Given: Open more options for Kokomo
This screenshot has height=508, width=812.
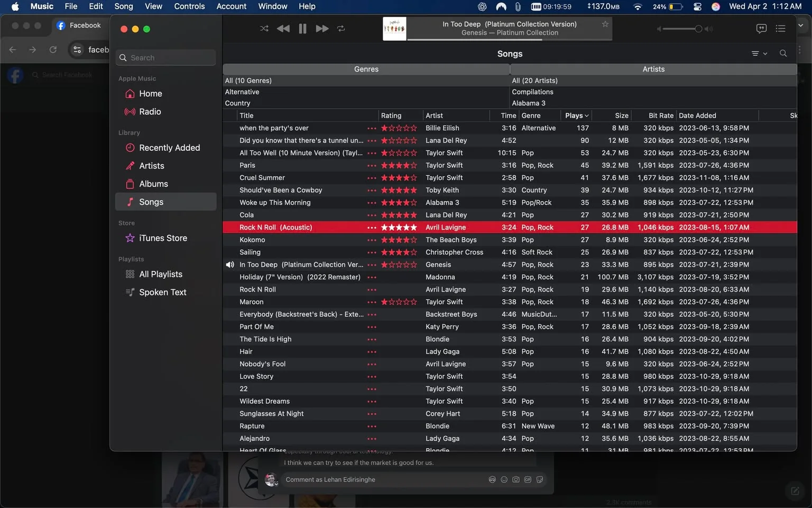Looking at the screenshot, I should [372, 240].
